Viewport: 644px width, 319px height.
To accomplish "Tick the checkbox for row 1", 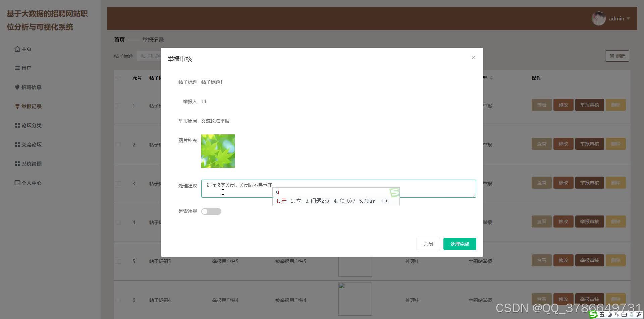I will tap(118, 106).
